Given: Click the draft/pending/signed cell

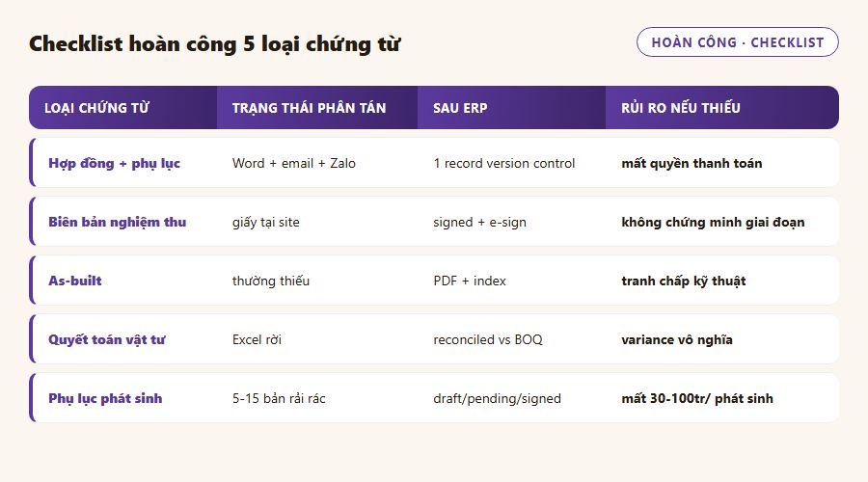Looking at the screenshot, I should (497, 398).
